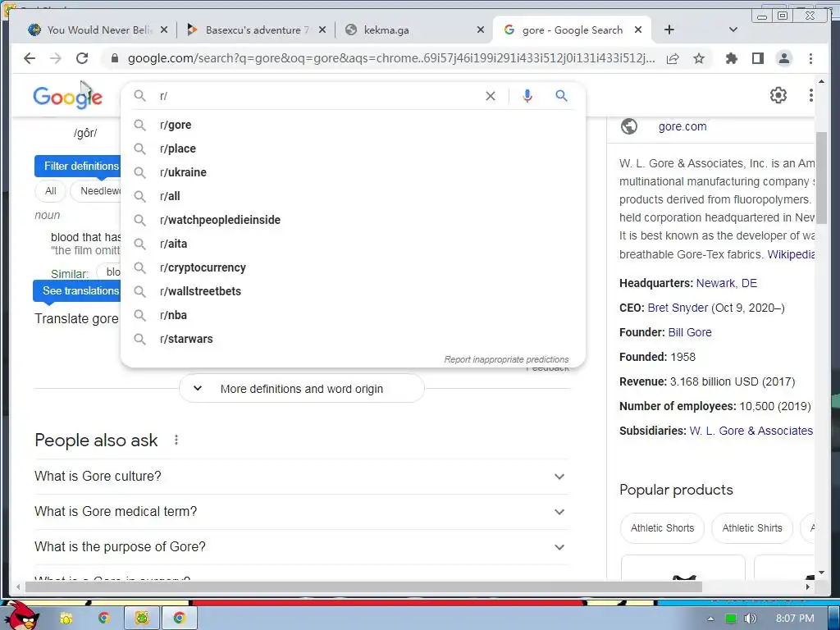This screenshot has height=630, width=840.
Task: Expand What is the purpose of Gore
Action: [x=300, y=547]
